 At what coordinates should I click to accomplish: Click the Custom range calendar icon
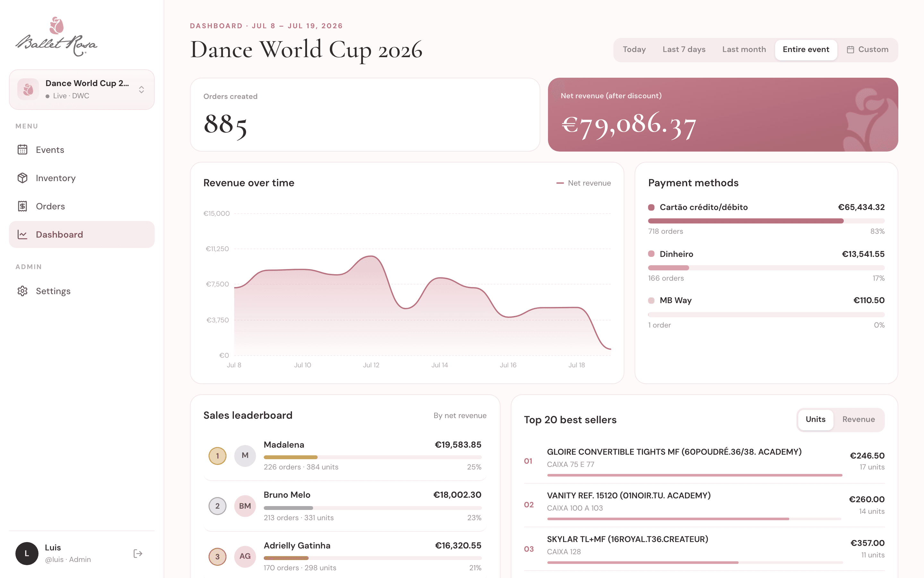(850, 50)
